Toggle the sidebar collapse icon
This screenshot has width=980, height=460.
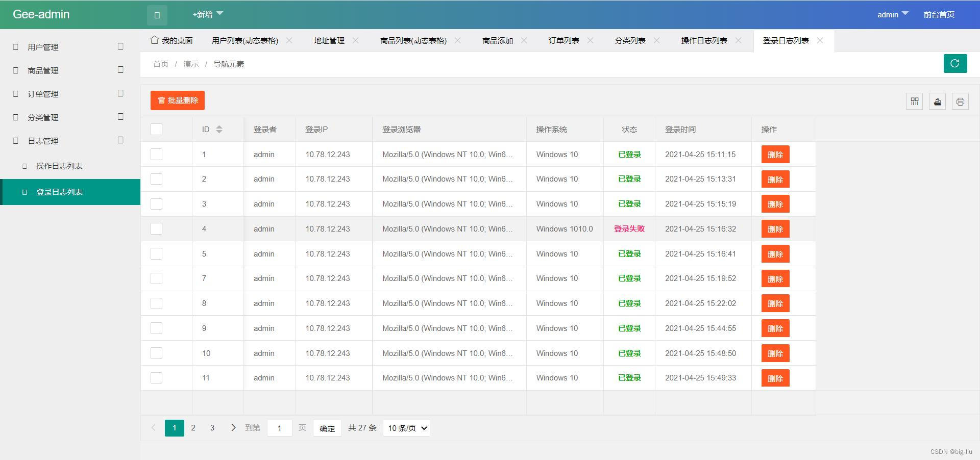157,15
